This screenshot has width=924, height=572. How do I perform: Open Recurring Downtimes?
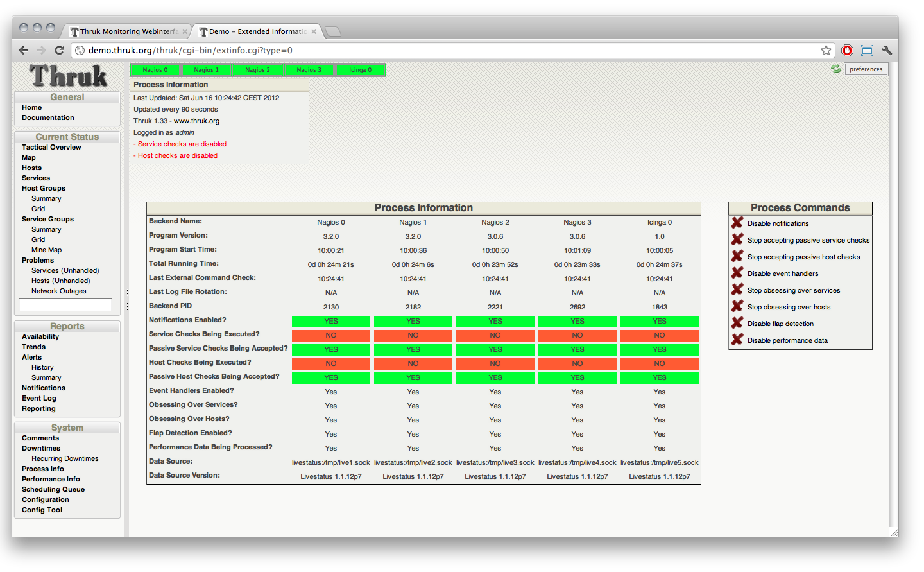[65, 458]
